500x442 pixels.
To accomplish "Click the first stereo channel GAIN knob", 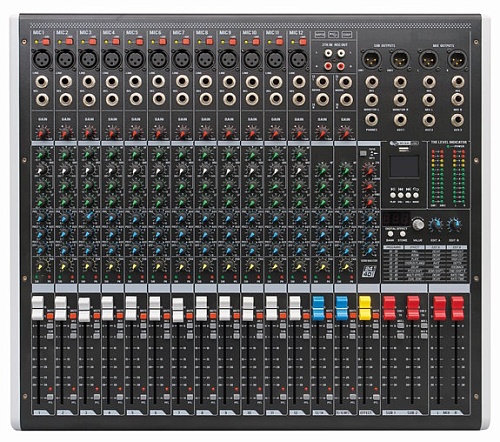I will pyautogui.click(x=322, y=133).
